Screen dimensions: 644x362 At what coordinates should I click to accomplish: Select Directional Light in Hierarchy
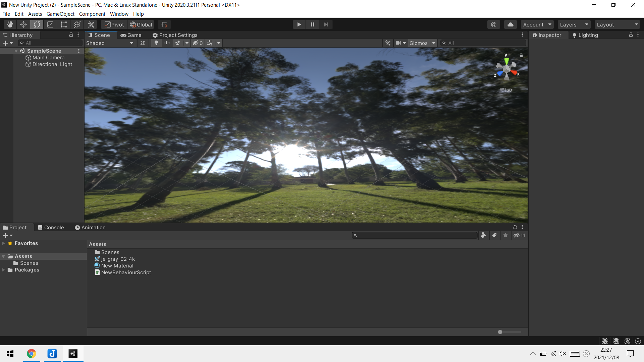[x=52, y=64]
